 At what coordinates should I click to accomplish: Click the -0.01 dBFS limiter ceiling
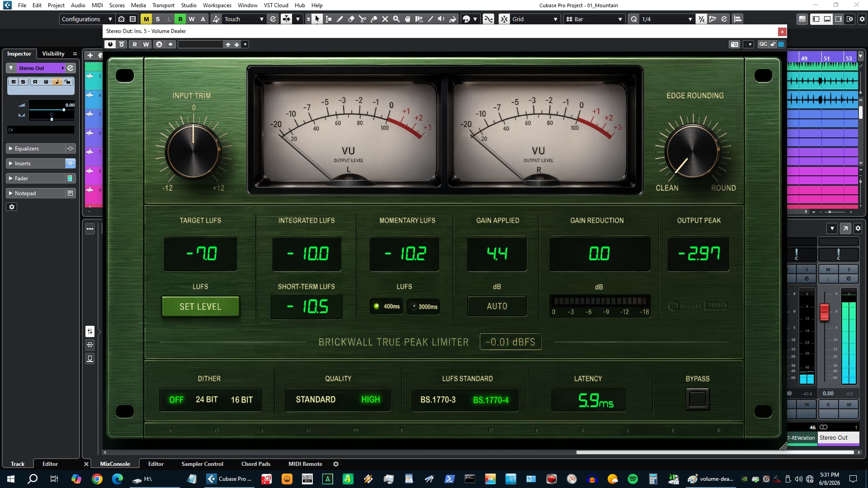click(x=510, y=342)
